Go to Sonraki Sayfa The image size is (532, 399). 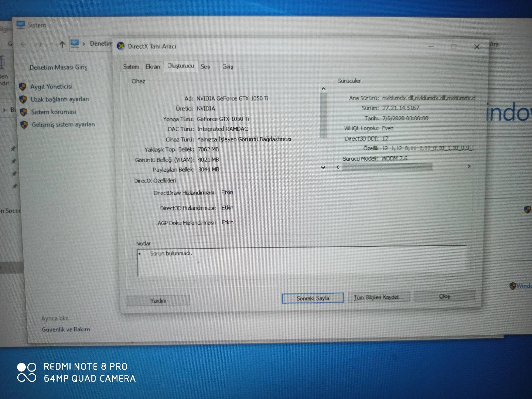[x=313, y=298]
